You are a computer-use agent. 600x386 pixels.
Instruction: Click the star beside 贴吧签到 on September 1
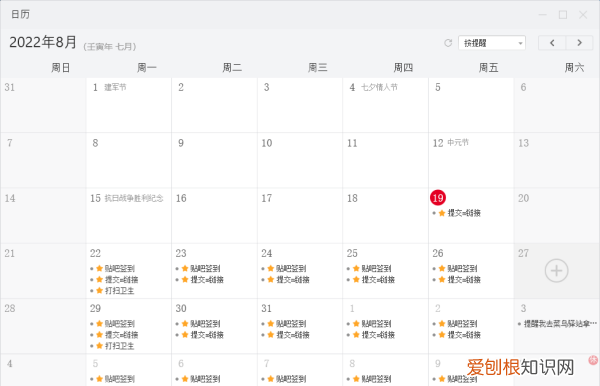pyautogui.click(x=356, y=324)
